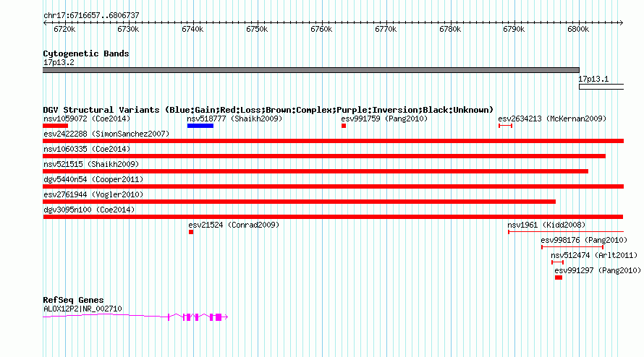
Task: Select the nsv521515 red loss bar
Action: [x=315, y=171]
